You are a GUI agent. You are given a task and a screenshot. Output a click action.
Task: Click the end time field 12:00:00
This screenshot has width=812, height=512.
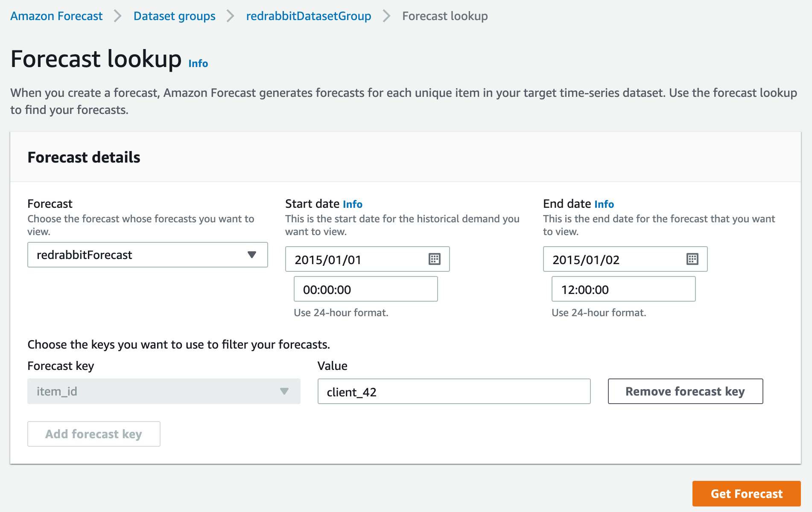click(x=624, y=289)
